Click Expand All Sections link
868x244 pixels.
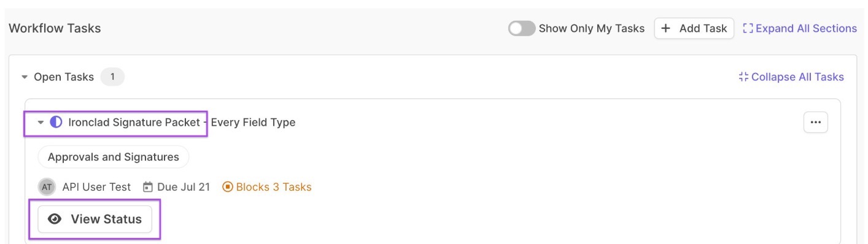click(806, 28)
